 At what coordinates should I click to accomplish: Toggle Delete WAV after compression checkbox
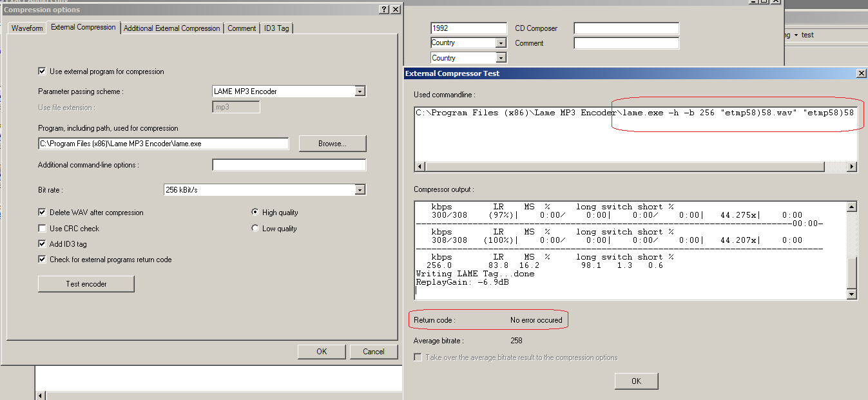click(x=42, y=213)
